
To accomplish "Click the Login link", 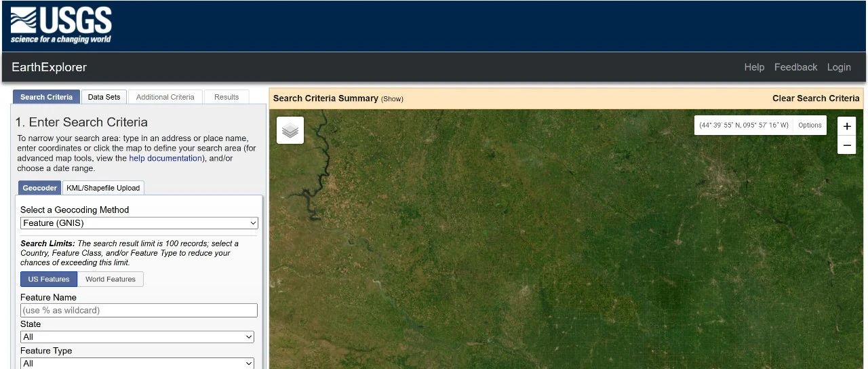I will point(839,67).
